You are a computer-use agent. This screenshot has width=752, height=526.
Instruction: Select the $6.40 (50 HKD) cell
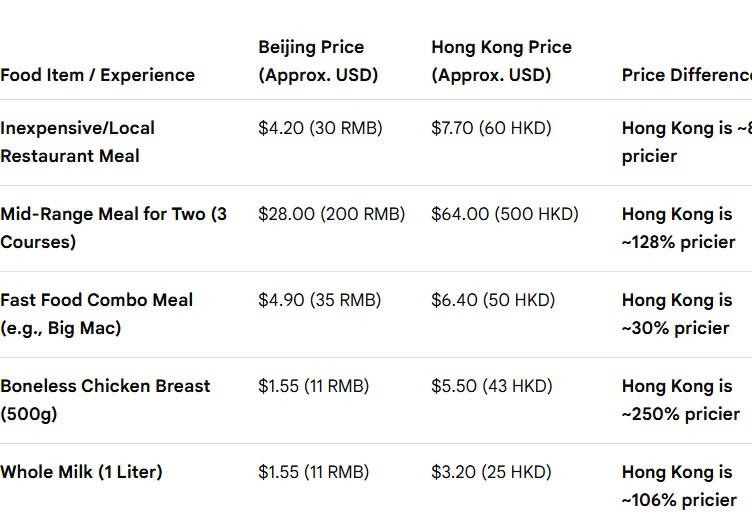coord(493,300)
